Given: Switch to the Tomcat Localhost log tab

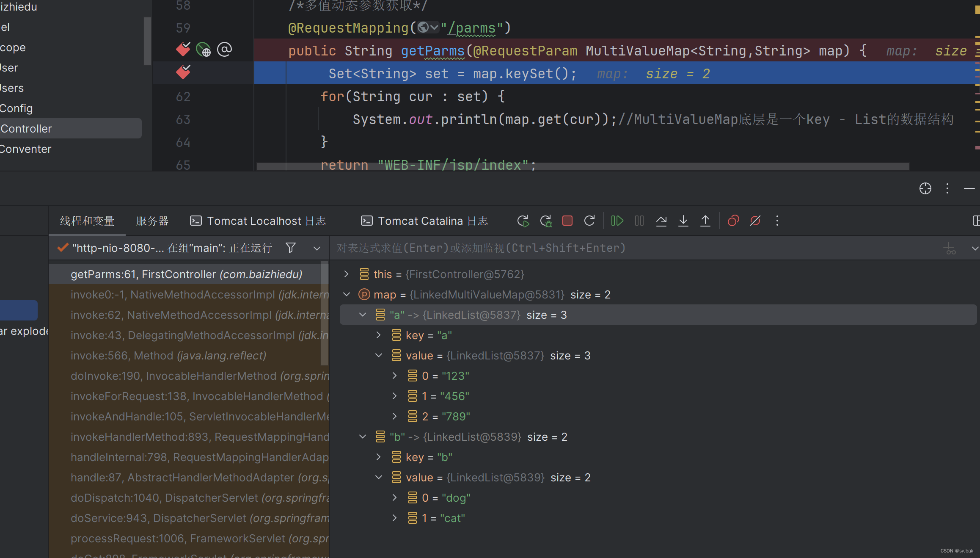Looking at the screenshot, I should coord(259,221).
